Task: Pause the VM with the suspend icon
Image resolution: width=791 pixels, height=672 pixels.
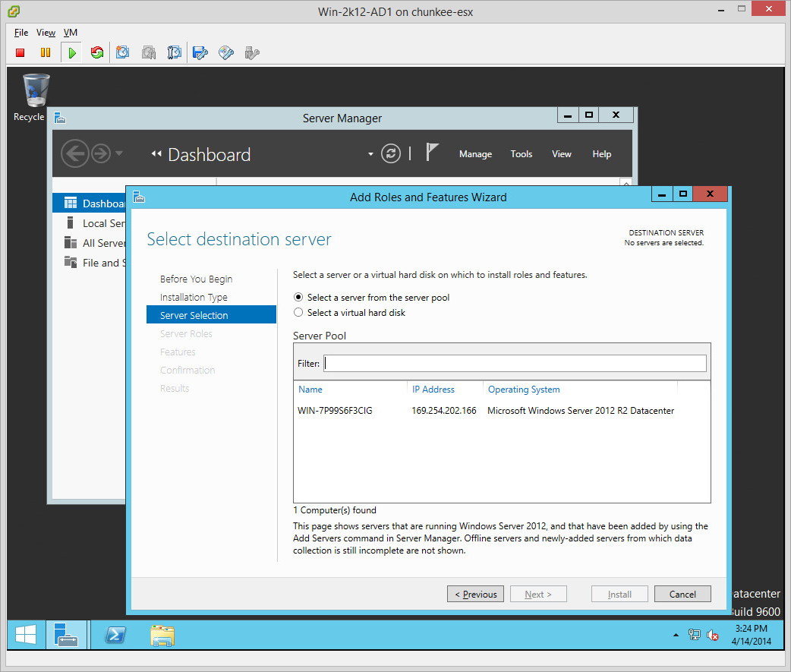Action: (x=46, y=52)
